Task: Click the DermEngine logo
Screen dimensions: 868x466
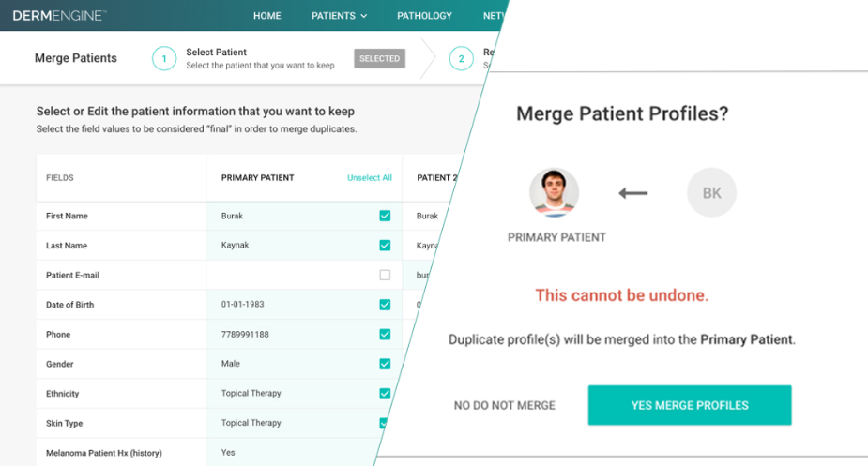Action: [59, 16]
